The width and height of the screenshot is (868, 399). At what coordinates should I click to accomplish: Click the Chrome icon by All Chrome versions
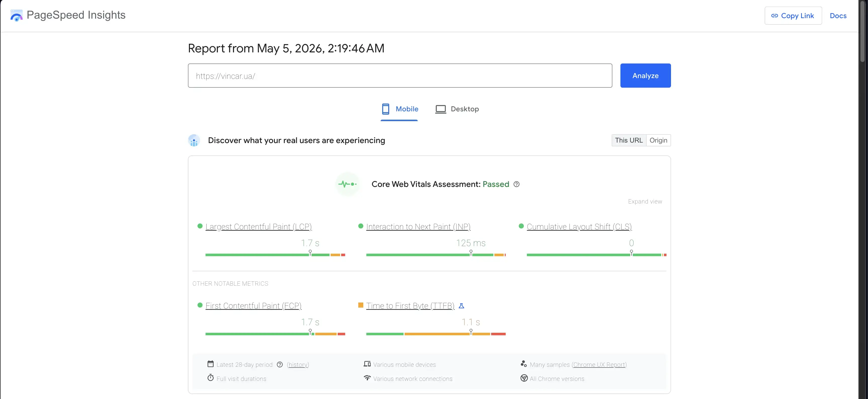pos(524,378)
